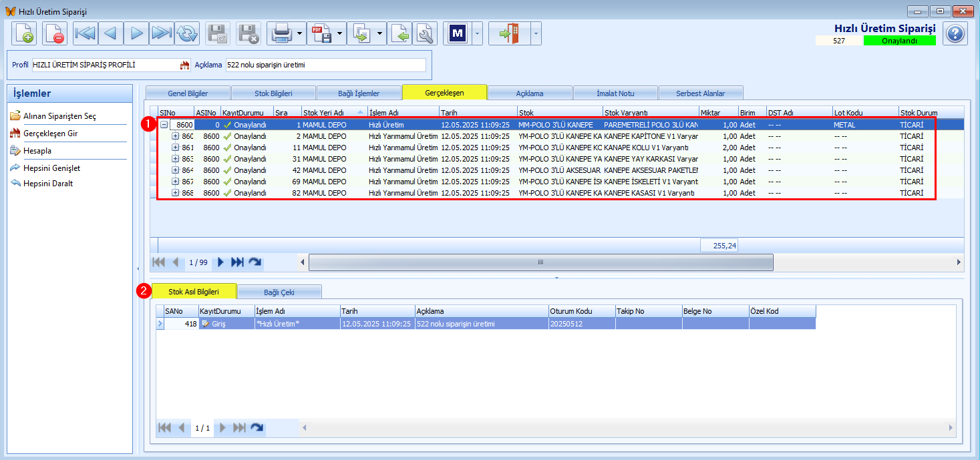Open the help question mark button

tap(955, 33)
